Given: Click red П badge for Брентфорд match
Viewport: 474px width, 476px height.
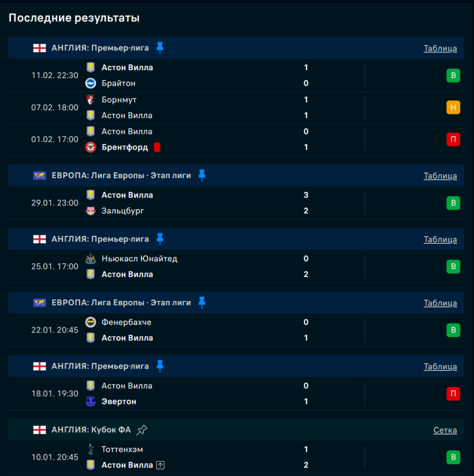Looking at the screenshot, I should (x=453, y=139).
